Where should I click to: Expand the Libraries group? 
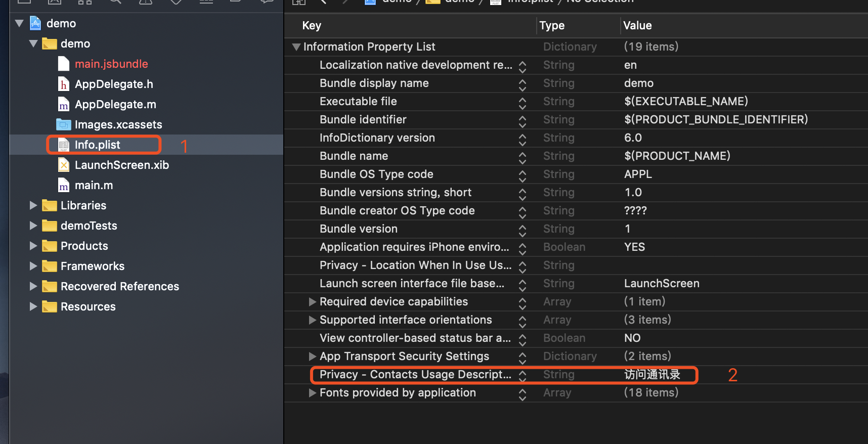point(33,205)
